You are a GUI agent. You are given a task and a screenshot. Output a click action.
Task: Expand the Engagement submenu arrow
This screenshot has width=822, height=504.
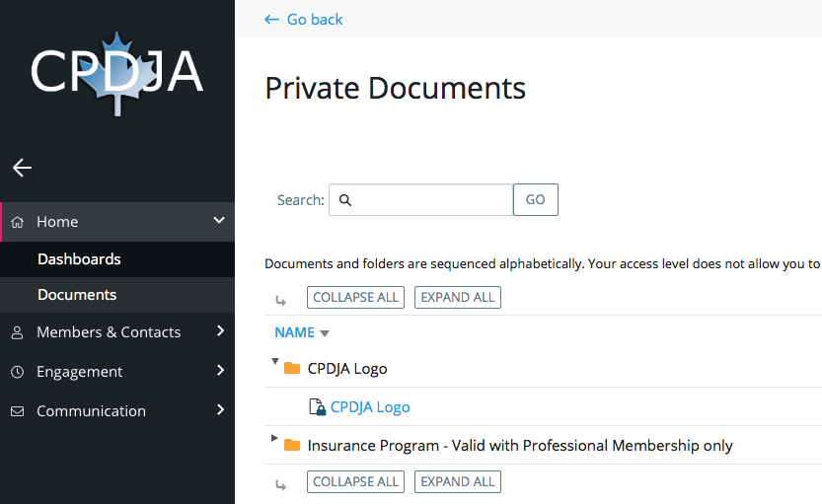pos(219,371)
